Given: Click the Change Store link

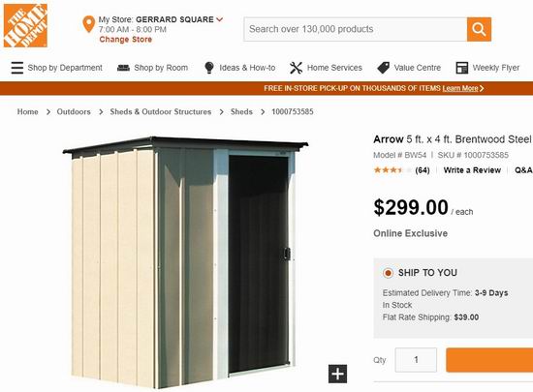Looking at the screenshot, I should pos(126,40).
